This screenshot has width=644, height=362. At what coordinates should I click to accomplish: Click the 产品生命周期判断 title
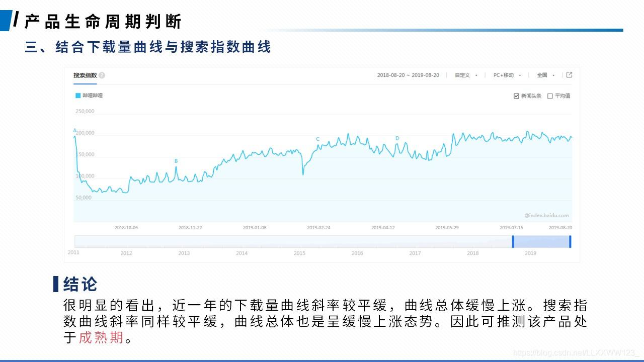(x=103, y=22)
